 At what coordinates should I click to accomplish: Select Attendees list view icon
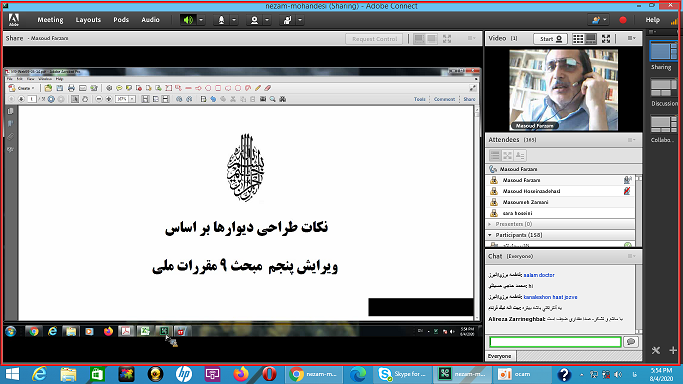click(495, 155)
